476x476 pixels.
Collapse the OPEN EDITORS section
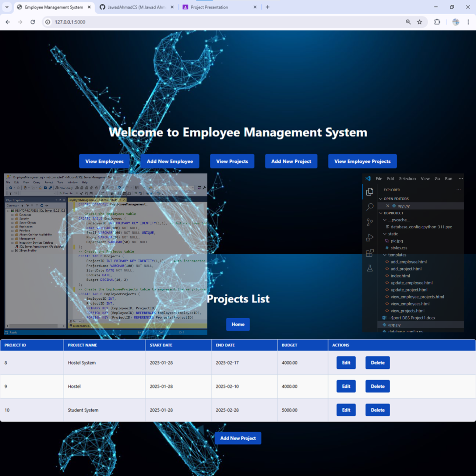tap(381, 199)
